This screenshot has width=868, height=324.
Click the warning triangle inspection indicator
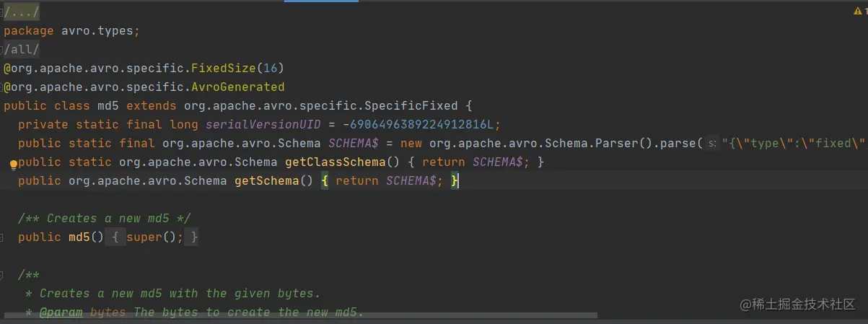coord(857,12)
